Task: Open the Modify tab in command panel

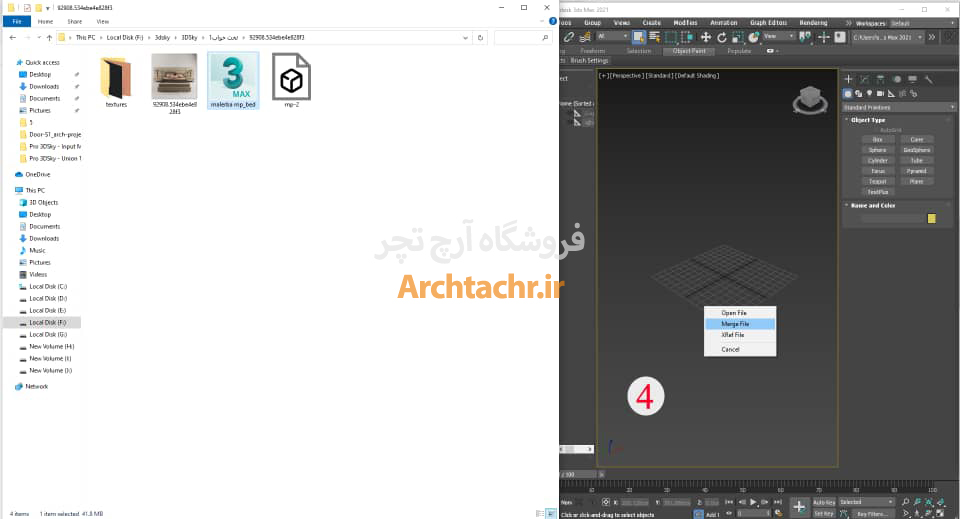Action: (x=864, y=79)
